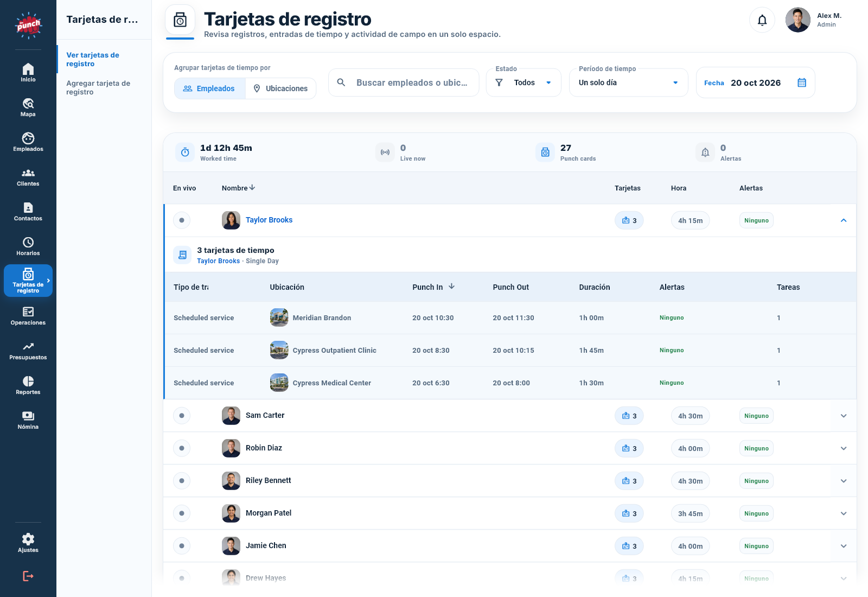The width and height of the screenshot is (868, 597).
Task: Open Inicio from the sidebar
Action: coord(28,73)
